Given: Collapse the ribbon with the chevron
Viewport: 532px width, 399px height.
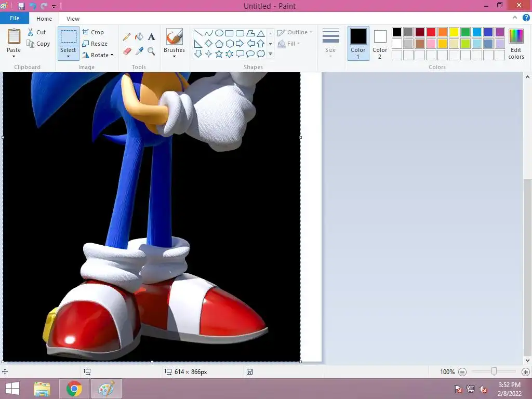Looking at the screenshot, I should (x=515, y=18).
